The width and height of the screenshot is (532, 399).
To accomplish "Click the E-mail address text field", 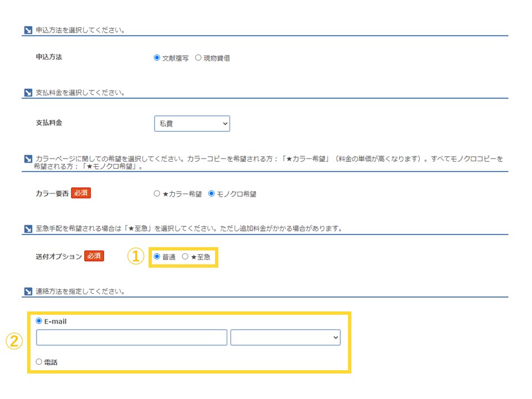I will tap(132, 337).
